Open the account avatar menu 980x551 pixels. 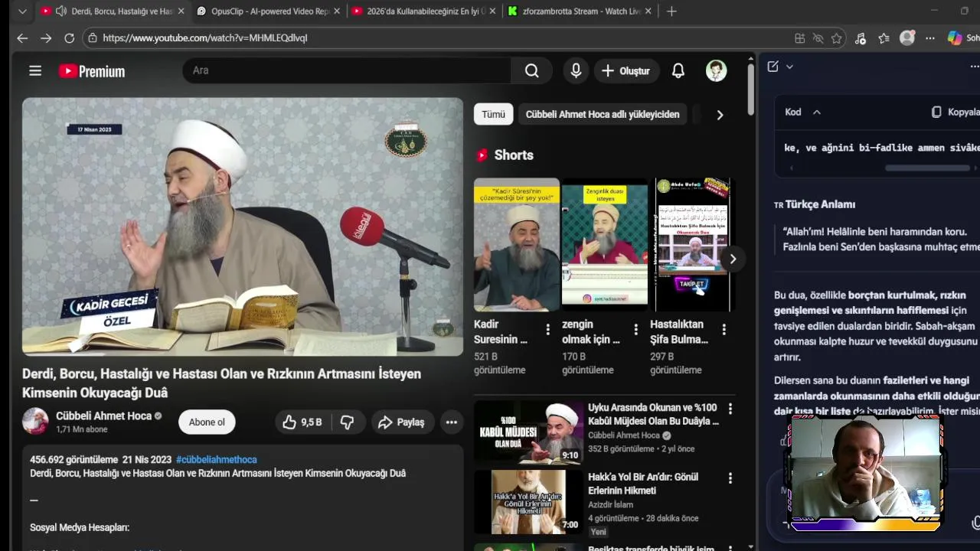point(716,70)
